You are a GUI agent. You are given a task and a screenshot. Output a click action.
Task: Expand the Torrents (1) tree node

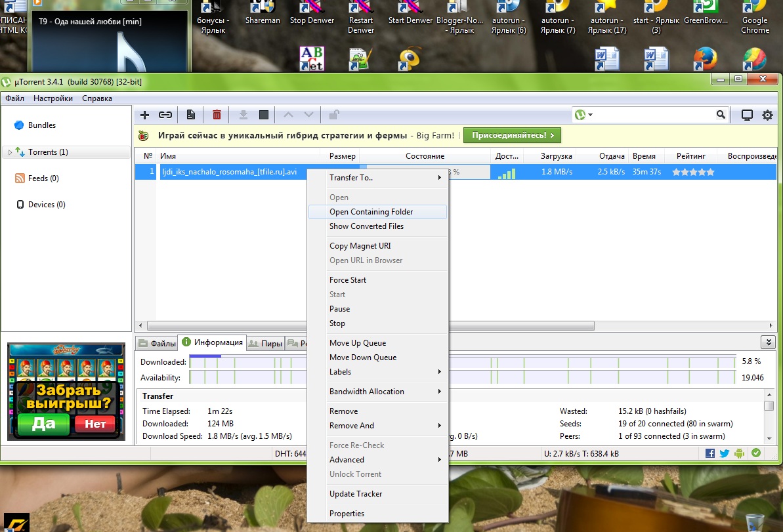9,152
